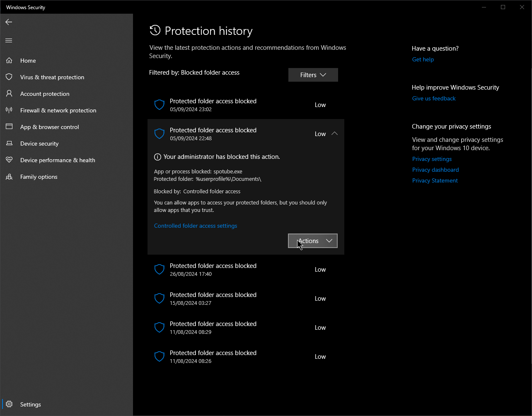Click the Get help link

423,59
